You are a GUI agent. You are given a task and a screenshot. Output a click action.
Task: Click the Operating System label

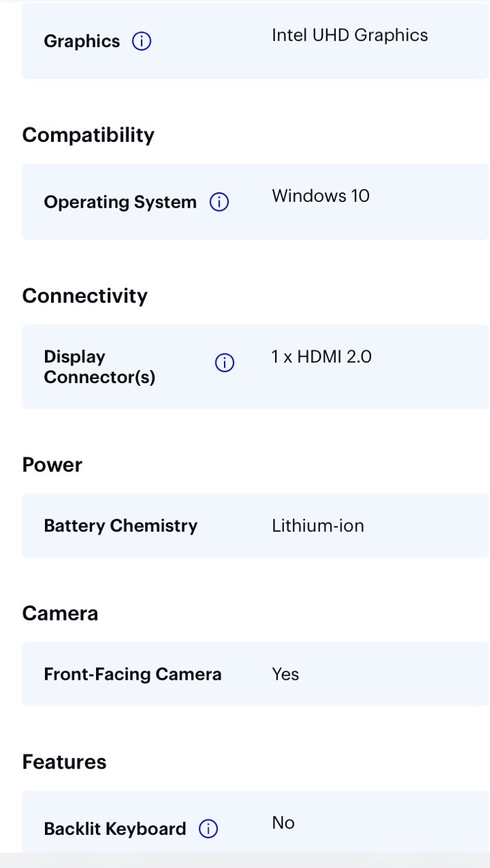coord(120,203)
